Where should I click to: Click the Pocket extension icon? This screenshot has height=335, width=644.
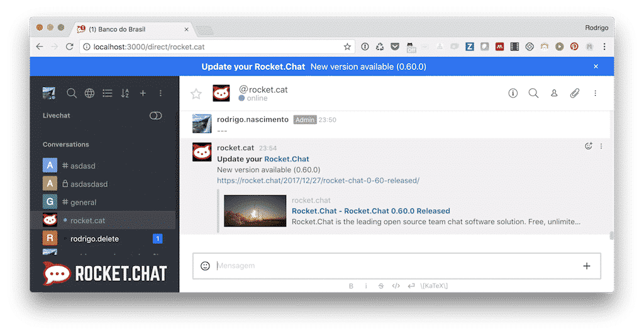coord(395,47)
